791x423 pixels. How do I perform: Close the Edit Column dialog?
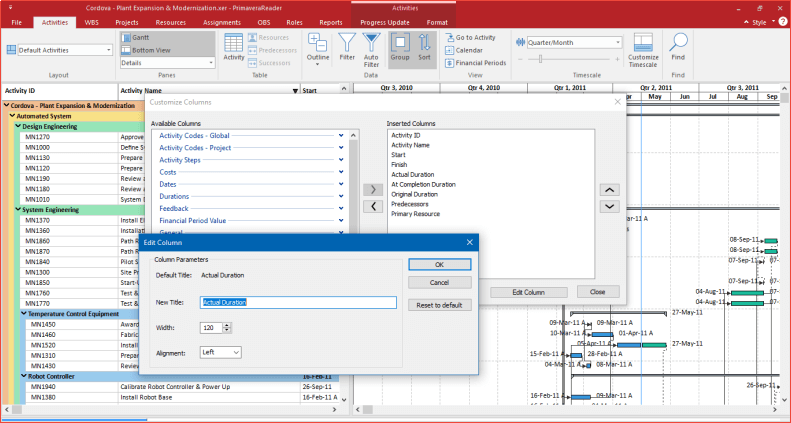[x=470, y=243]
